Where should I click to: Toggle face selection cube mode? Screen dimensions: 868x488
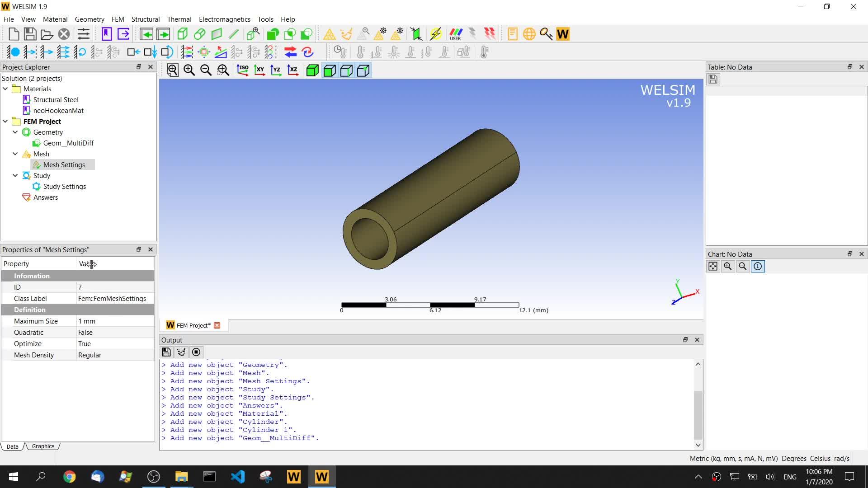tap(330, 70)
